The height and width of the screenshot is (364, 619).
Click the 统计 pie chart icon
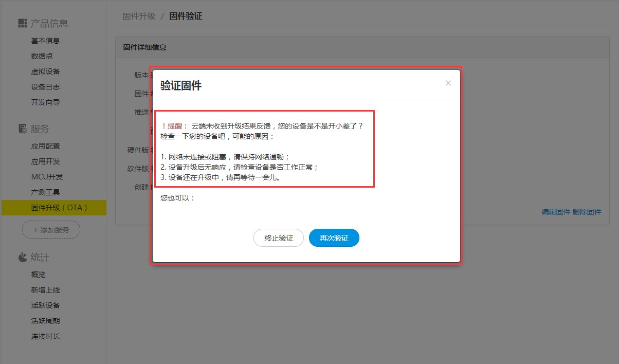(22, 257)
